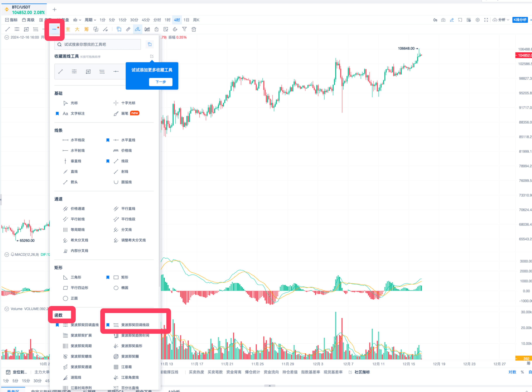Image resolution: width=532 pixels, height=392 pixels.
Task: Click the 104852 current price label on axis
Action: pos(524,55)
